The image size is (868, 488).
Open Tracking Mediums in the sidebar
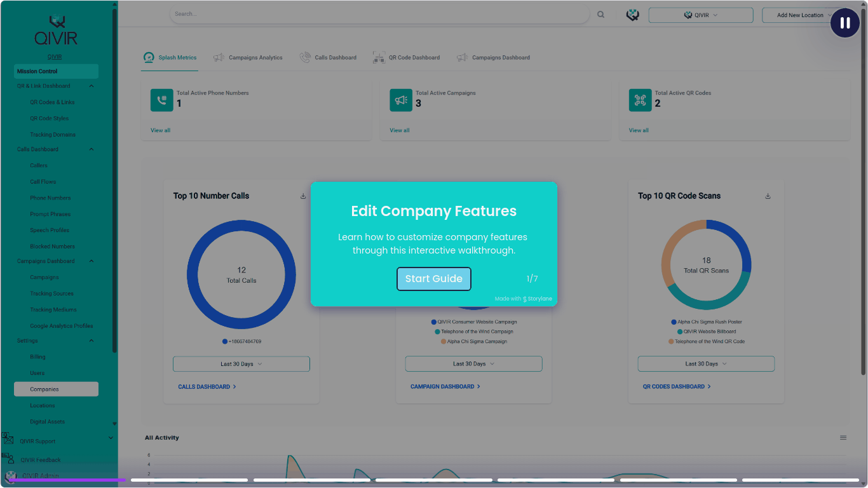point(53,310)
